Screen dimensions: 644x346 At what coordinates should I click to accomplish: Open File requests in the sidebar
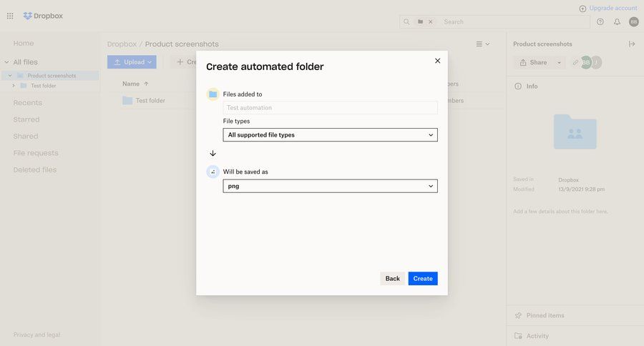pyautogui.click(x=36, y=153)
